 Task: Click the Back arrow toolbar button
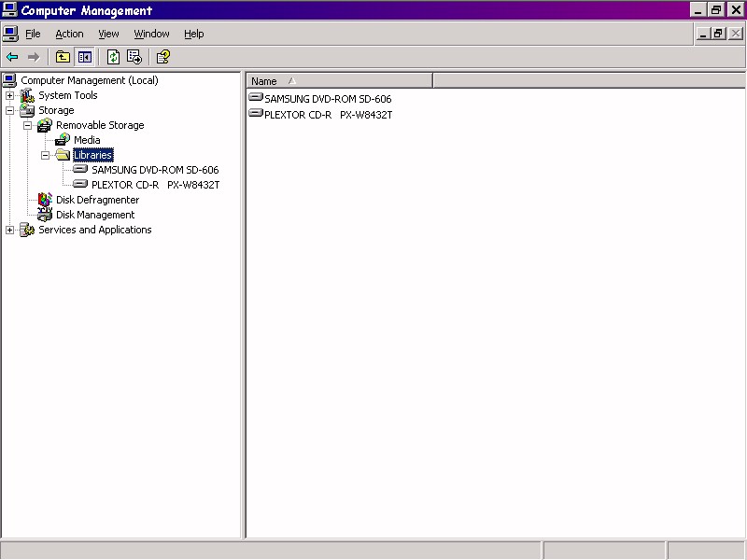point(12,57)
